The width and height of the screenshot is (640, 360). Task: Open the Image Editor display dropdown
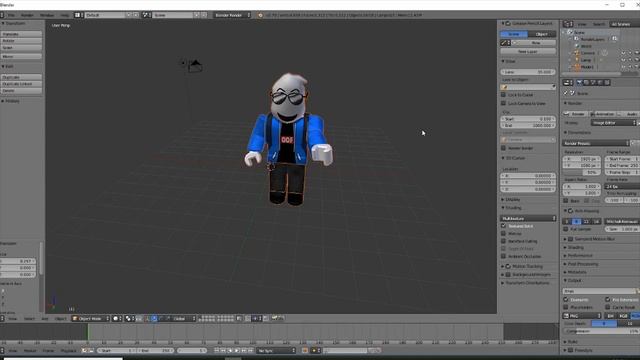[614, 123]
